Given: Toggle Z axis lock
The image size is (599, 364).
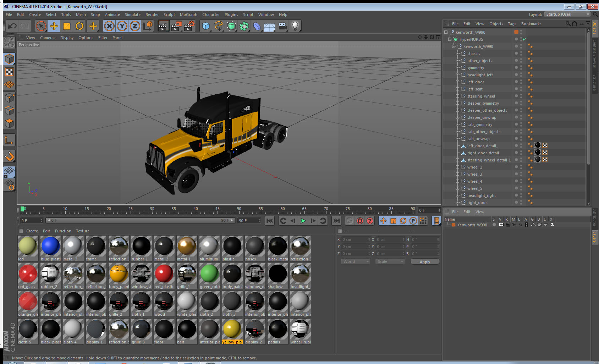Looking at the screenshot, I should tap(135, 26).
